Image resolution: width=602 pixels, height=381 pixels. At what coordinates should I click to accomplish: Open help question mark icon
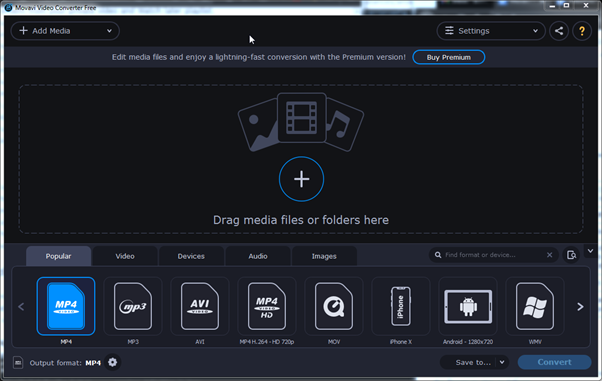click(x=582, y=31)
